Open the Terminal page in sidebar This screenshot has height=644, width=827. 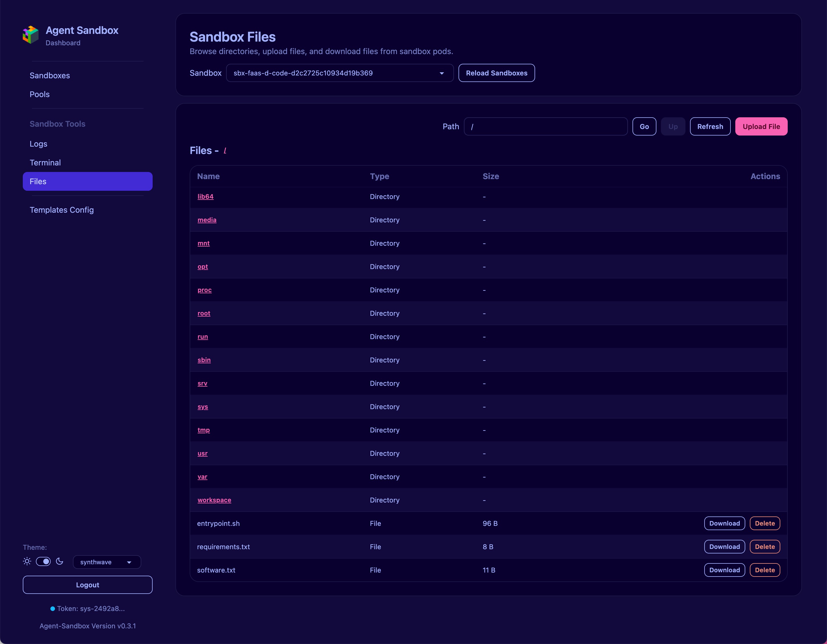tap(45, 163)
